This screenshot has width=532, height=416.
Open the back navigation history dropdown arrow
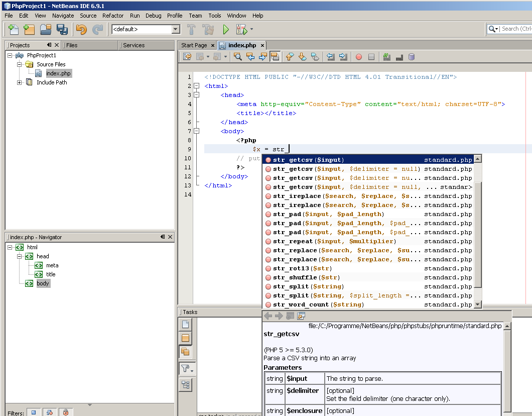(x=208, y=57)
